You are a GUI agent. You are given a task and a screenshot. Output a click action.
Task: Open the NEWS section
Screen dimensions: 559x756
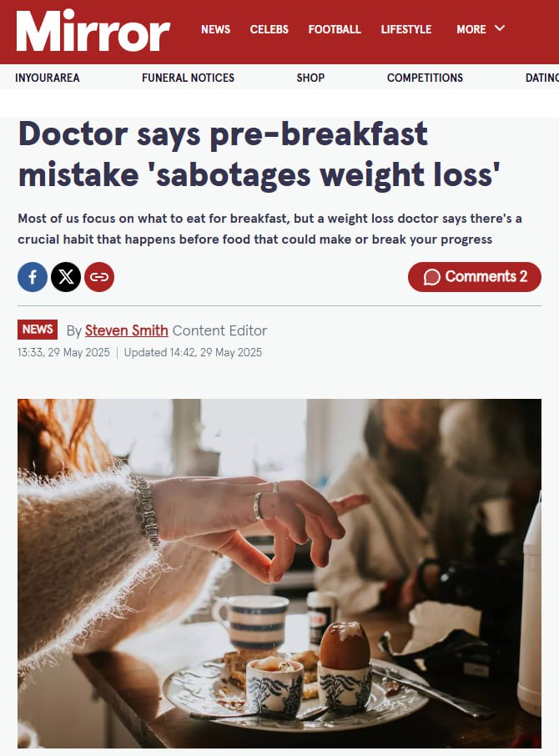[x=215, y=29]
